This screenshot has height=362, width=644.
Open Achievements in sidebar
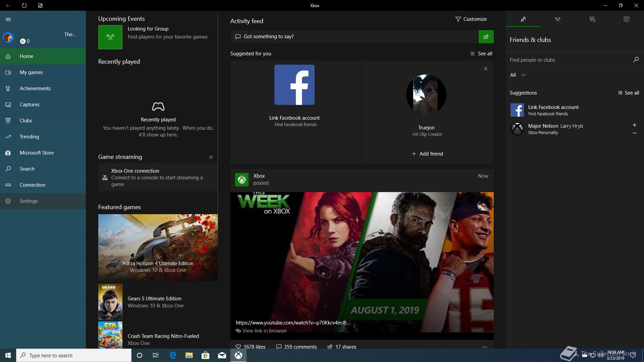43,88
